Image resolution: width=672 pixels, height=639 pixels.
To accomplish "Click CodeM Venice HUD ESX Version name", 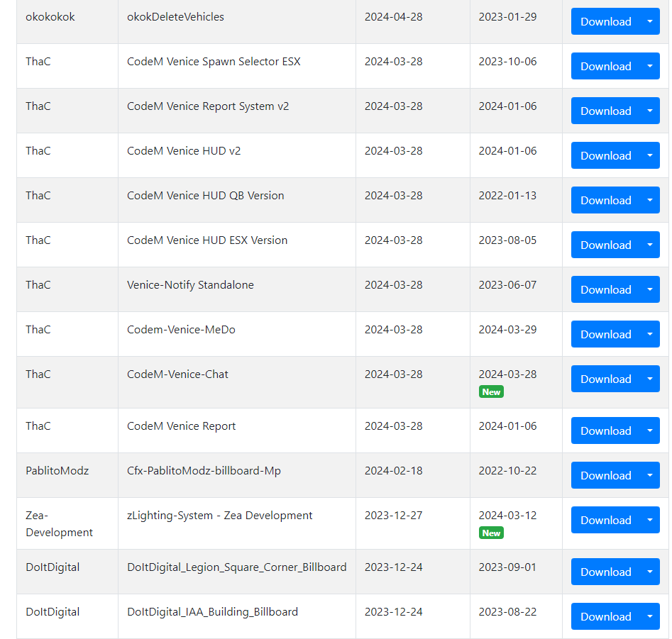I will point(207,240).
